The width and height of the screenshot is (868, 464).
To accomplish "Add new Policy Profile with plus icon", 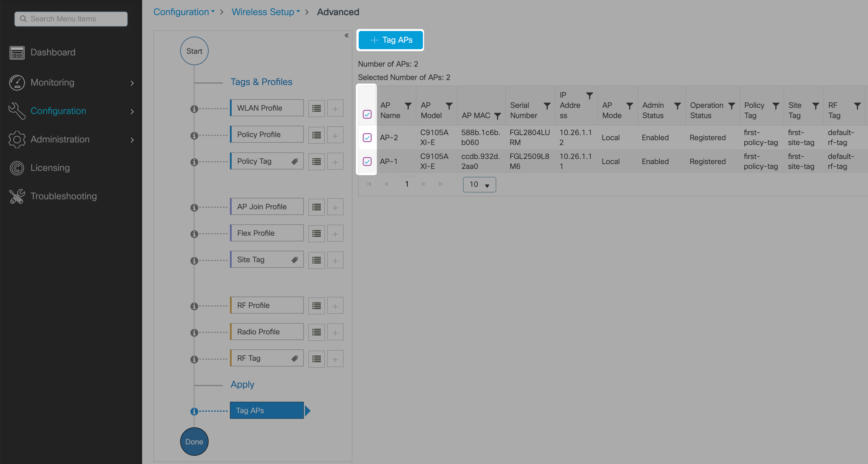I will pyautogui.click(x=335, y=135).
